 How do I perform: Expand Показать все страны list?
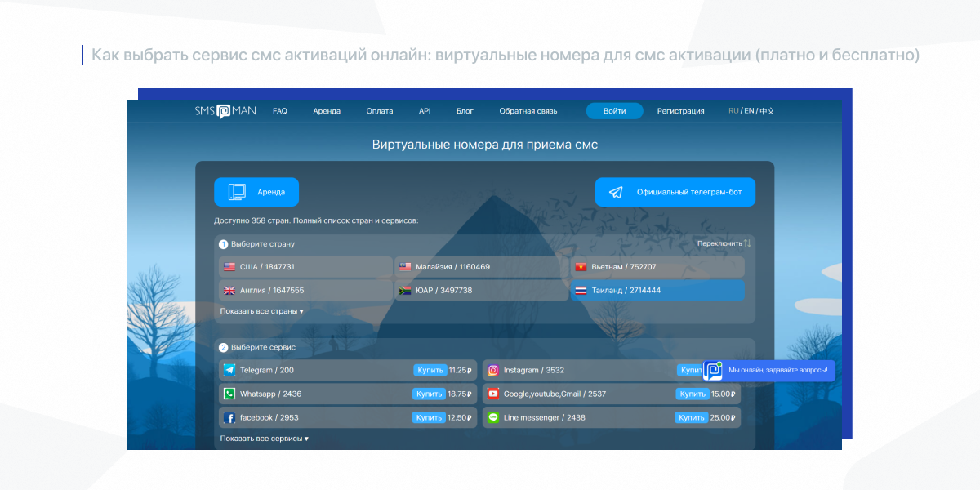tap(261, 311)
